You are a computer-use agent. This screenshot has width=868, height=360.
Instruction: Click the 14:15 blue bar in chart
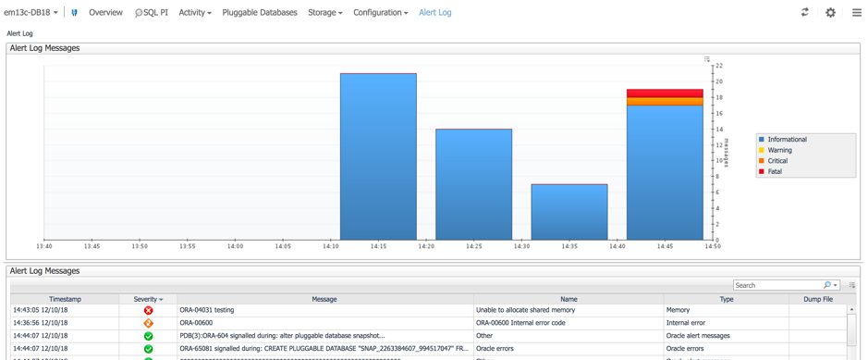(x=378, y=156)
